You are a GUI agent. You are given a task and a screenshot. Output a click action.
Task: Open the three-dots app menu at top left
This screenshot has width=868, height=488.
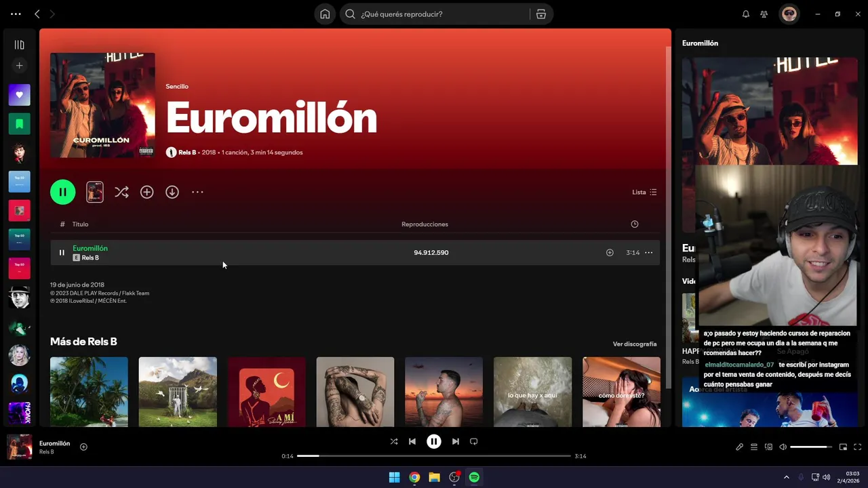pyautogui.click(x=16, y=14)
